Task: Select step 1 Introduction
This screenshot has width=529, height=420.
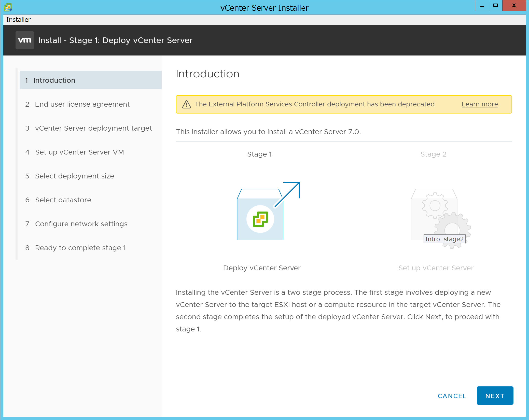Action: click(x=91, y=80)
